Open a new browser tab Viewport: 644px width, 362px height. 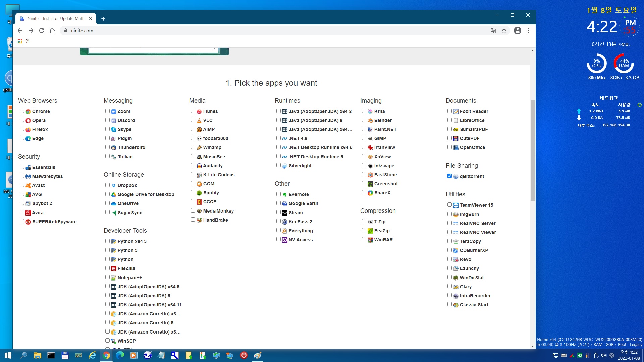point(103,19)
